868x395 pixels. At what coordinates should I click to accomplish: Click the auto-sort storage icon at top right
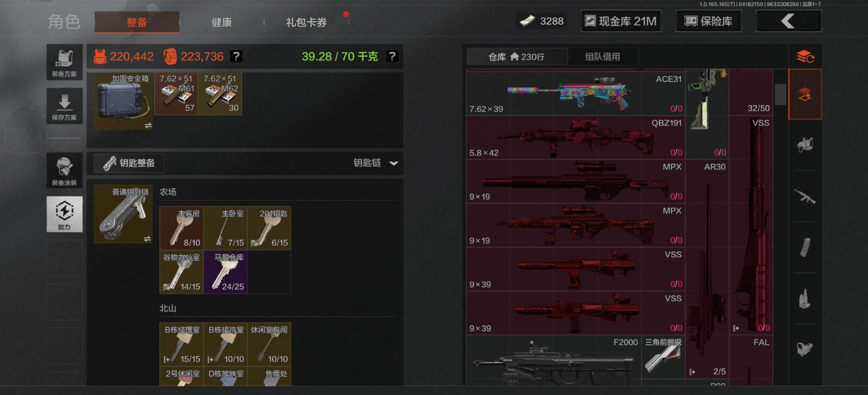click(805, 57)
